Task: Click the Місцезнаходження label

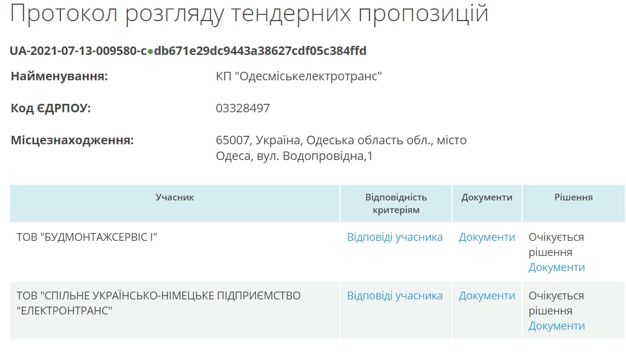Action: point(72,140)
